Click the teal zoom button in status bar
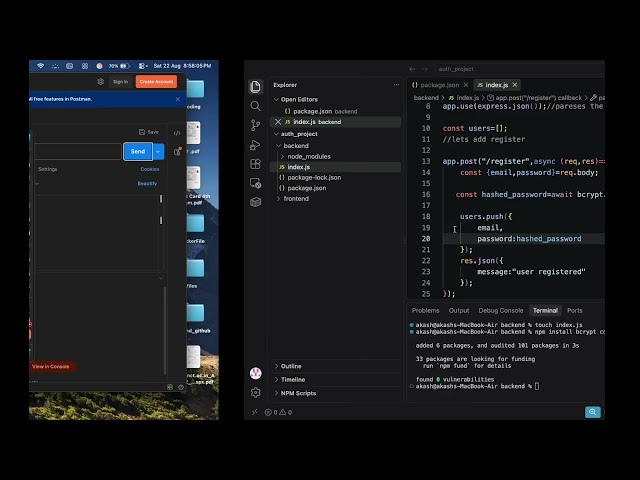The height and width of the screenshot is (480, 640). click(593, 412)
